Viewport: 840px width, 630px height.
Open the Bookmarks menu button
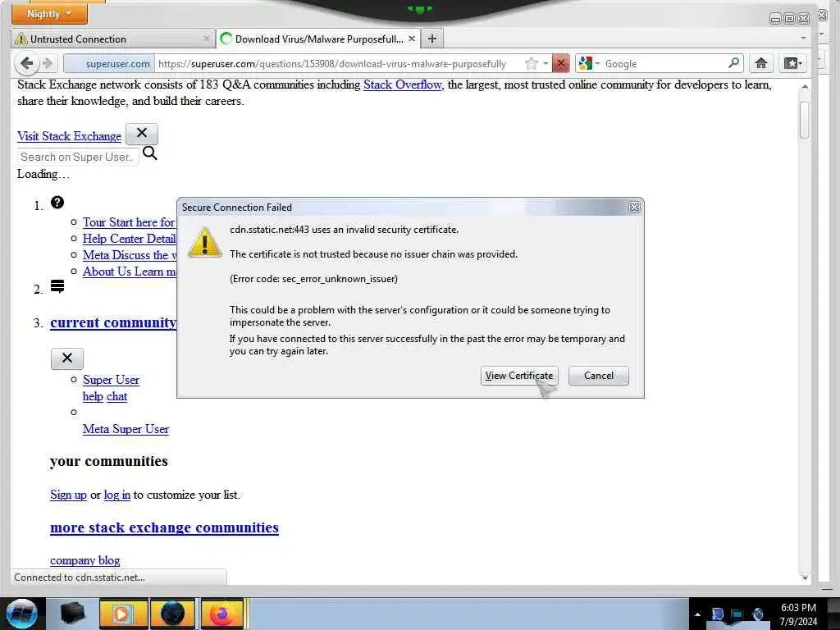pos(793,63)
